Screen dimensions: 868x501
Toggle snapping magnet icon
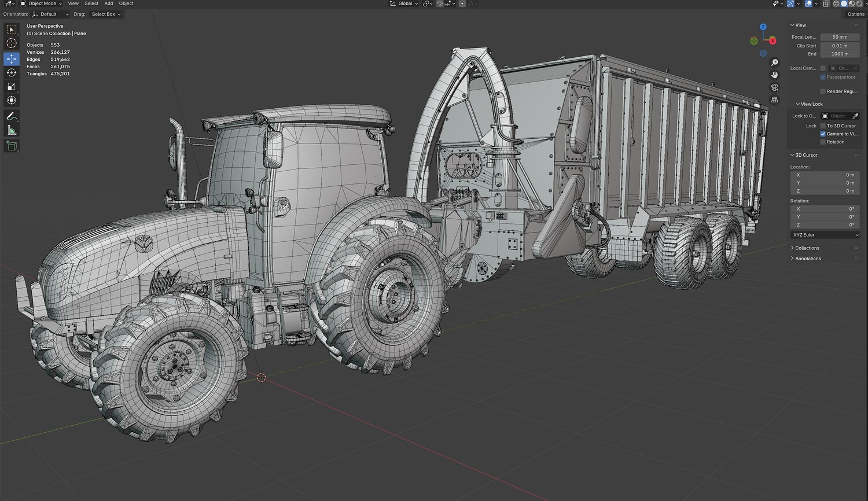440,3
